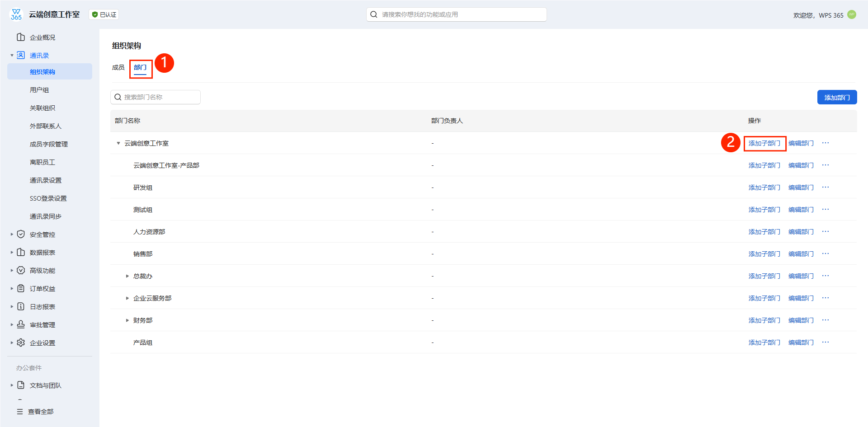Click the WPS 365 logo icon
This screenshot has width=868, height=427.
16,14
